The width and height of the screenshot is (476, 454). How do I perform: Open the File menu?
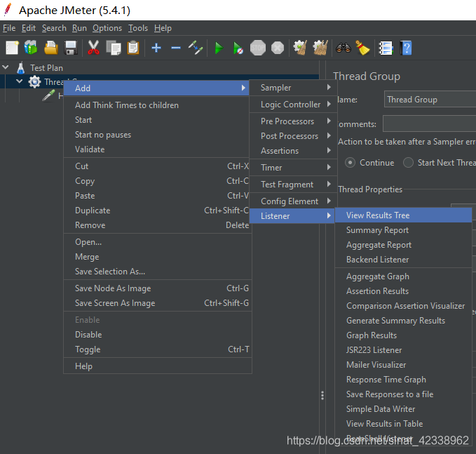click(x=9, y=28)
